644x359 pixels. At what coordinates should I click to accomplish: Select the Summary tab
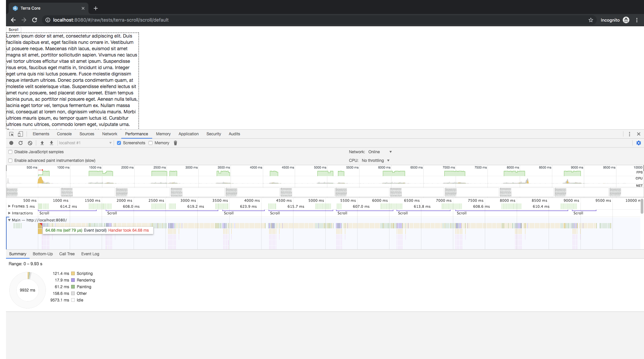pos(18,254)
